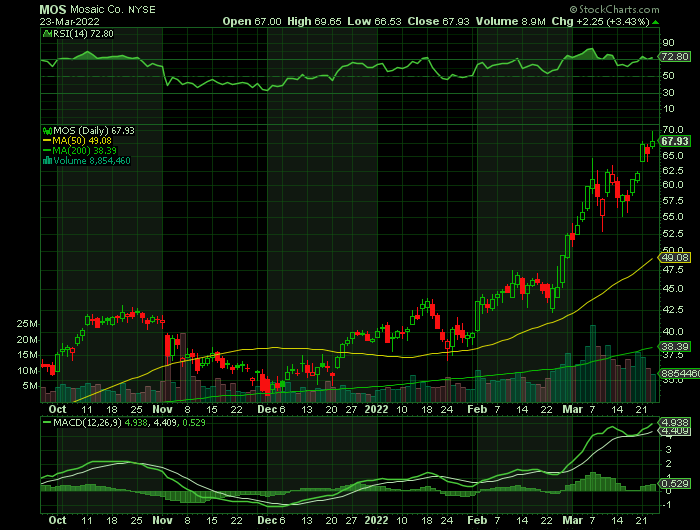Click the 4.409 signal line axis tag
Screen dimensions: 700x530
pyautogui.click(x=675, y=431)
